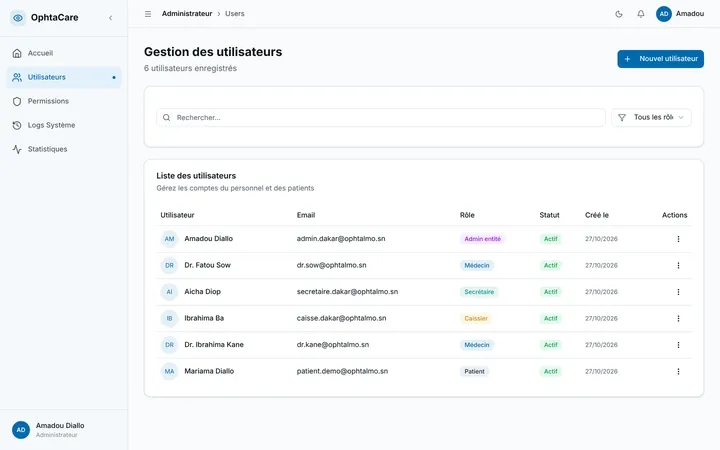Click the Secrétaire role badge
This screenshot has height=450, width=720.
click(479, 292)
